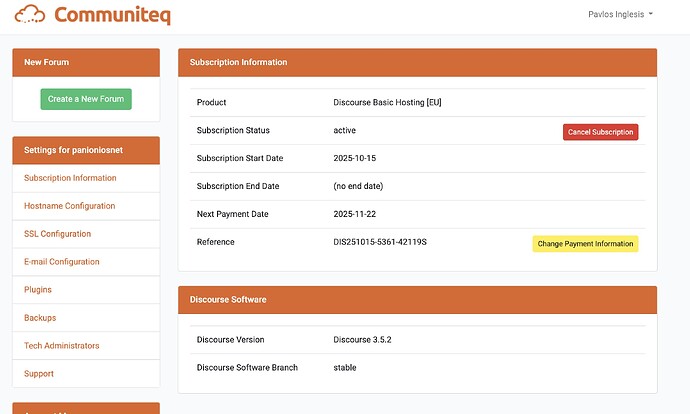
Task: Click the Next Payment Date label
Action: [232, 214]
